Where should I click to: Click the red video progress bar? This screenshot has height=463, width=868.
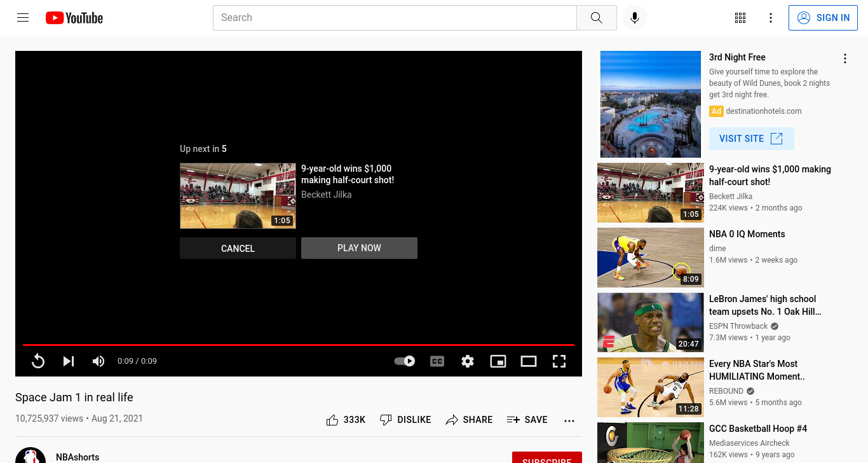(x=299, y=345)
